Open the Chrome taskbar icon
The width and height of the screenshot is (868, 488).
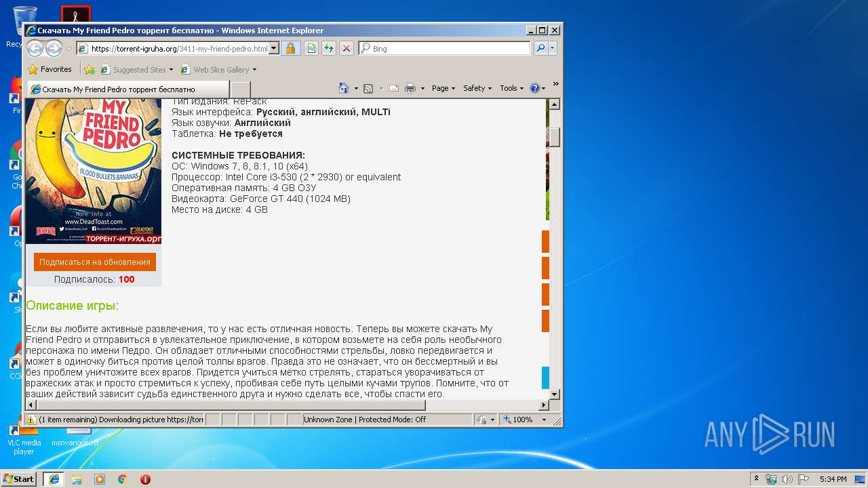[x=123, y=479]
